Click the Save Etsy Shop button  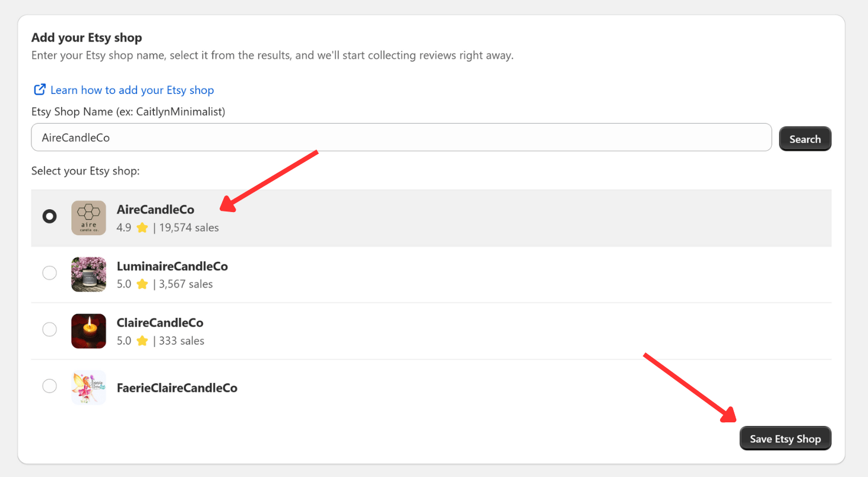pyautogui.click(x=785, y=439)
